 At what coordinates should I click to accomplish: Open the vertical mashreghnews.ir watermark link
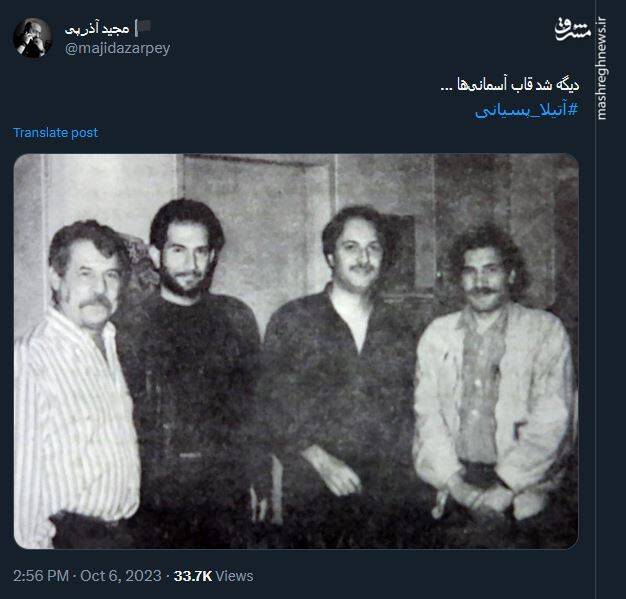coord(602,68)
